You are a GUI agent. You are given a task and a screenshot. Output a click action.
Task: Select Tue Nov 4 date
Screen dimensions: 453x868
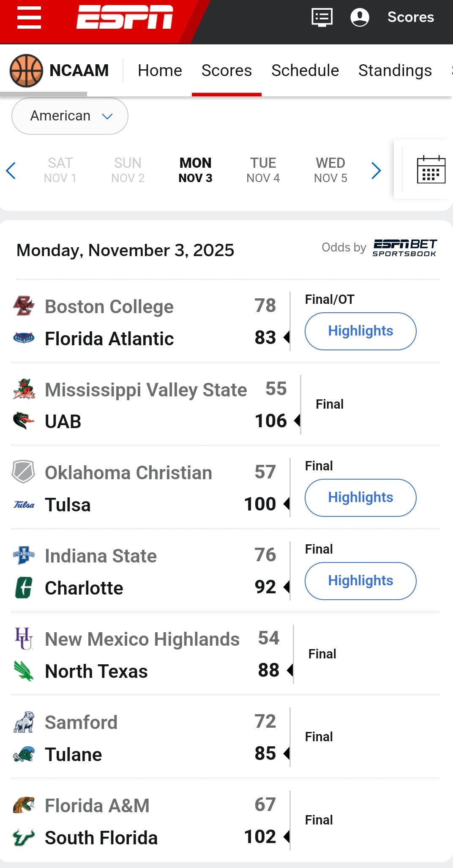coord(263,170)
